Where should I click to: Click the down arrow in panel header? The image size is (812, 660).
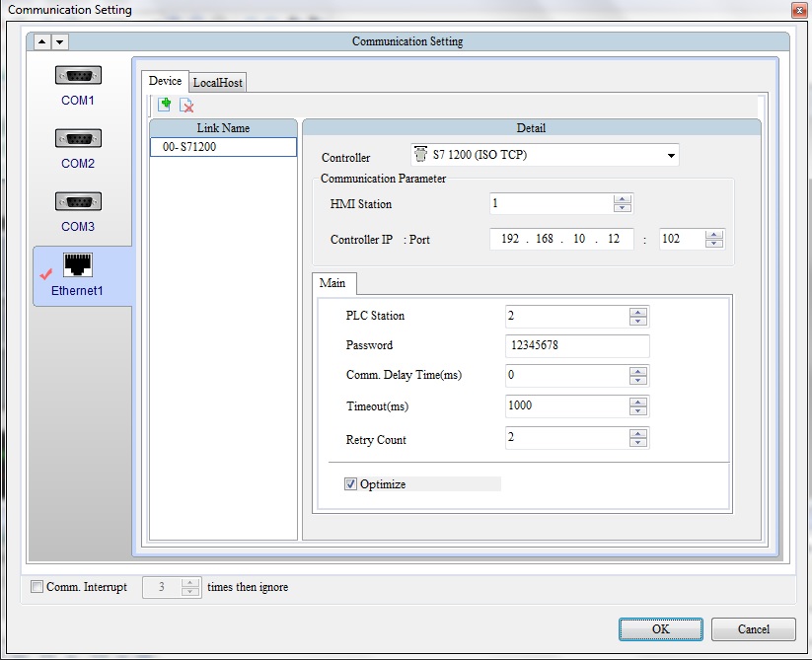[60, 41]
